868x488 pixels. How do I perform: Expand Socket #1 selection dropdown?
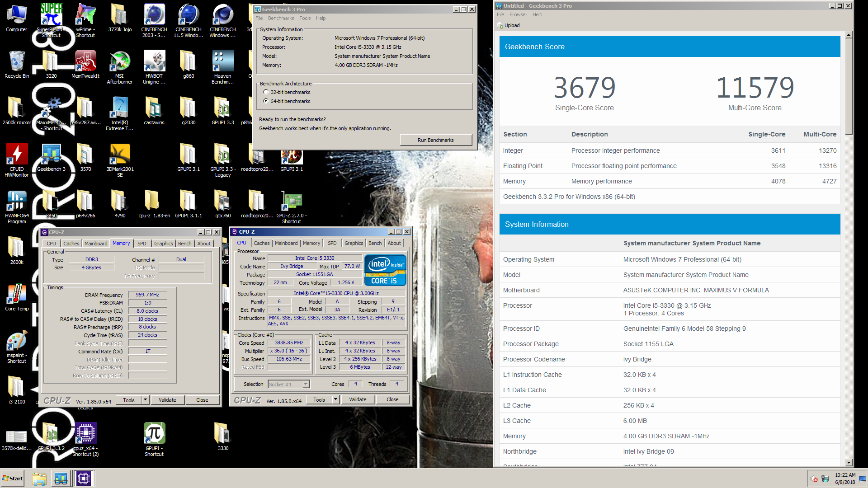click(306, 384)
